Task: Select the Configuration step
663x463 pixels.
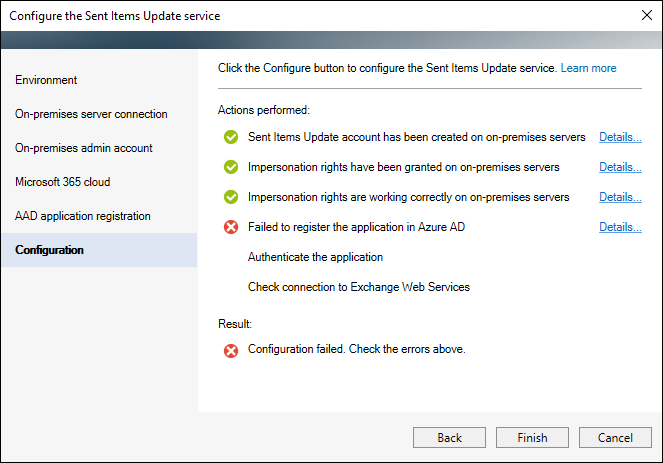Action: [99, 250]
